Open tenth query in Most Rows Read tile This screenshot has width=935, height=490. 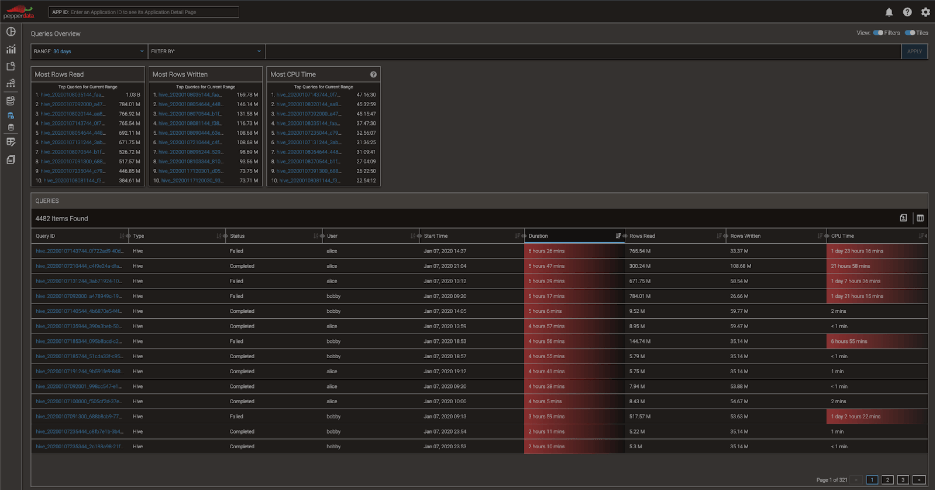click(x=74, y=181)
